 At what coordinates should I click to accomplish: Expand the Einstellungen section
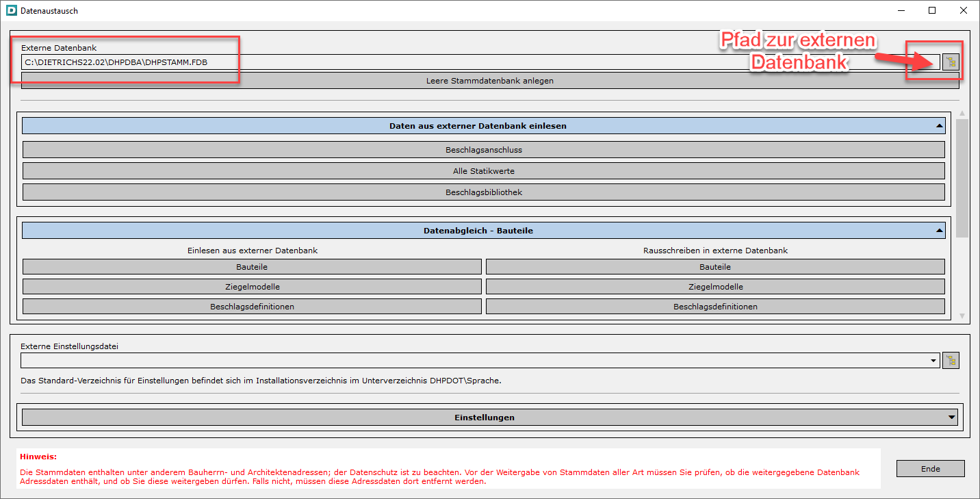pyautogui.click(x=951, y=416)
